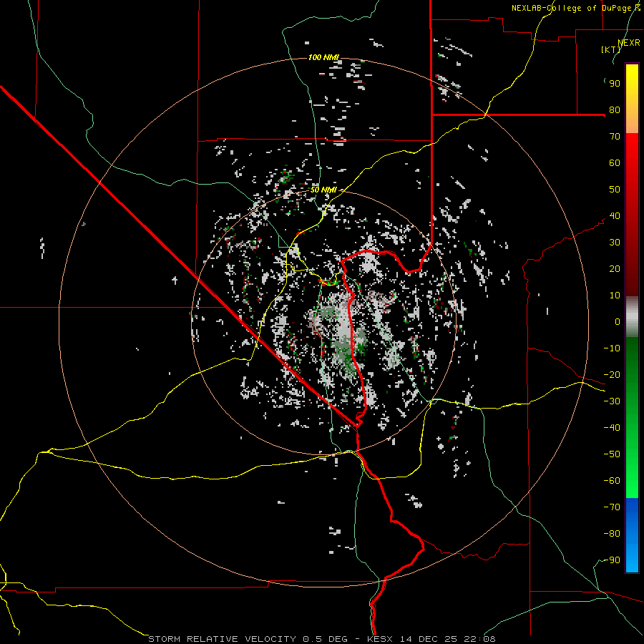Click the blue segment of the color bar
The image size is (644, 644).
632,535
